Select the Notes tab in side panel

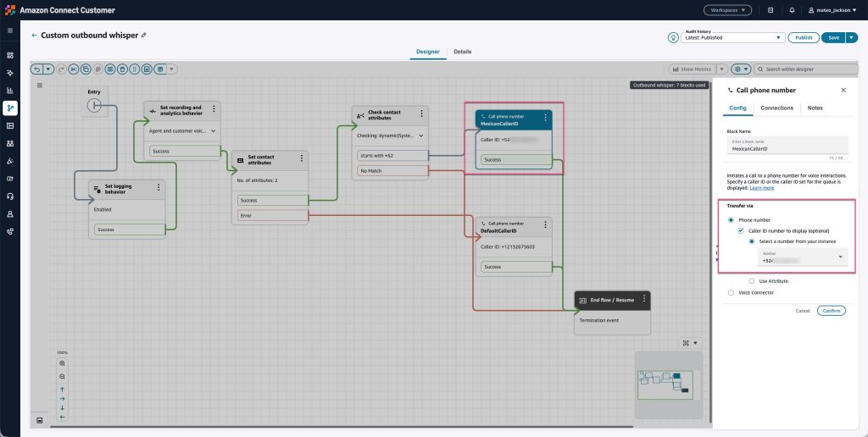815,108
